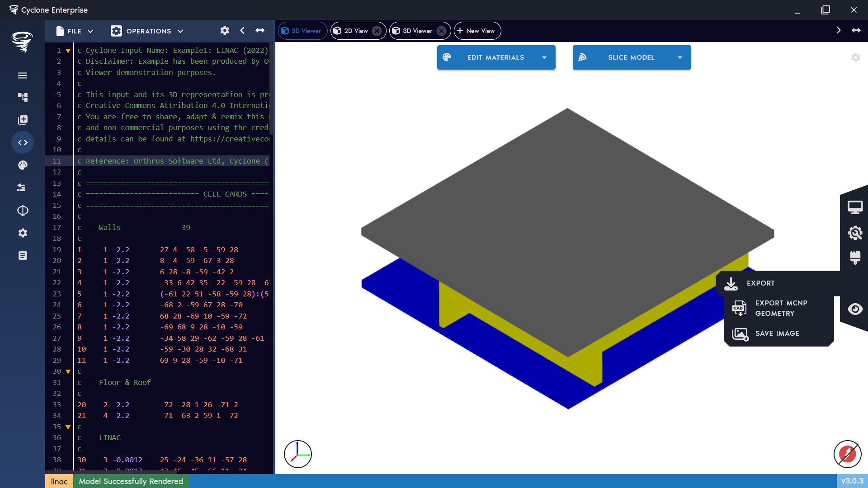Open the log/notes icon at sidebar bottom
Viewport: 868px width, 488px height.
coord(23,255)
